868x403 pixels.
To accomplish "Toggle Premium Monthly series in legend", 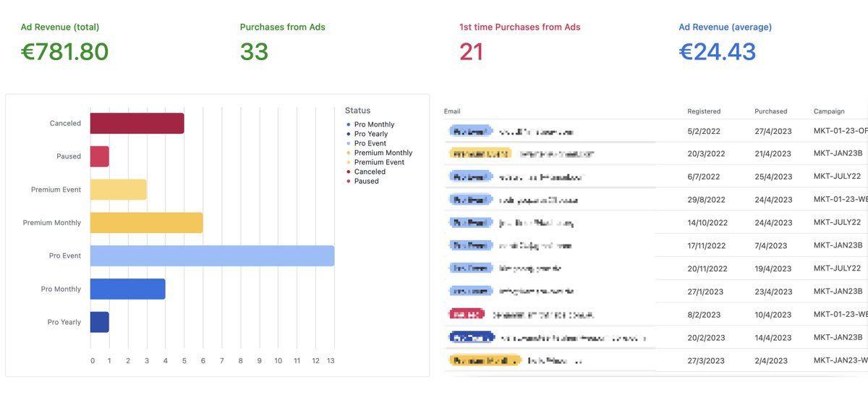I will tap(383, 153).
